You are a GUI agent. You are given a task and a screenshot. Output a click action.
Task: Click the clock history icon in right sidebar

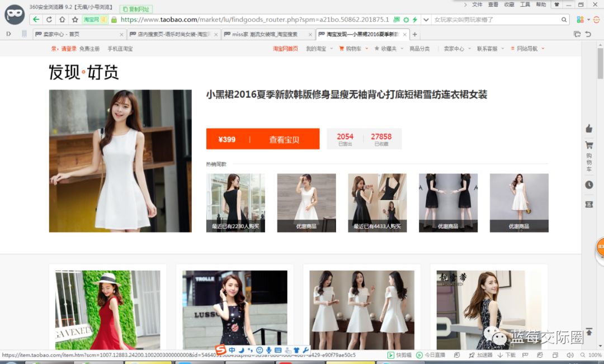point(589,185)
